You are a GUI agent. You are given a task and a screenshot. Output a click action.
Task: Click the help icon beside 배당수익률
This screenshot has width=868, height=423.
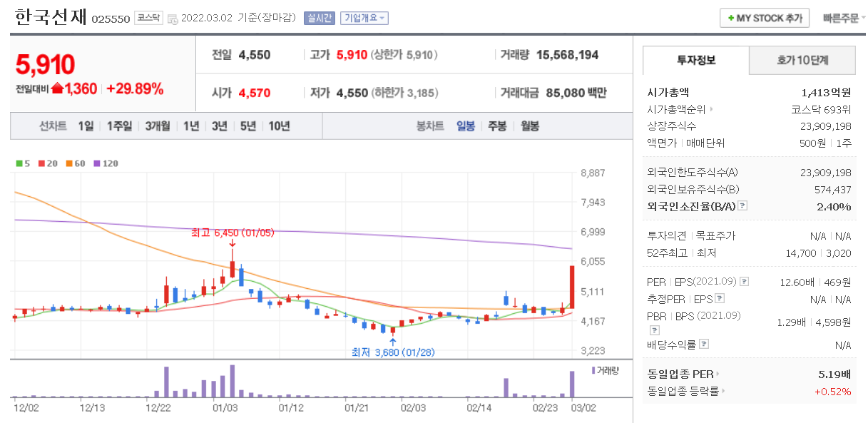704,344
